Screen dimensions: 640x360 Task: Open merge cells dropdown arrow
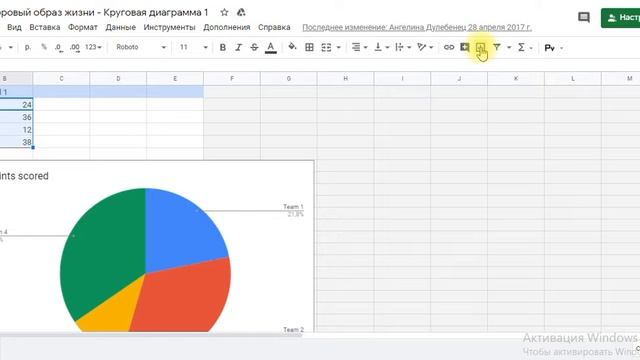(x=338, y=48)
